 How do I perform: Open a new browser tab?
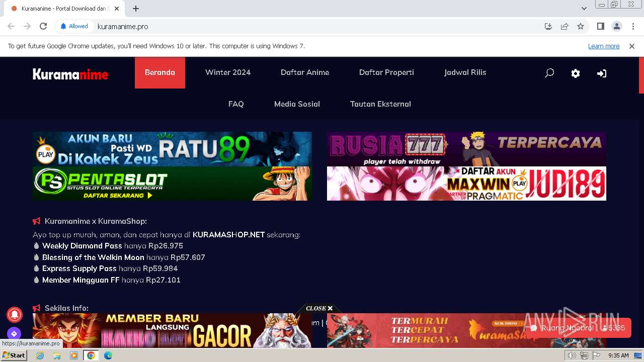(x=136, y=9)
